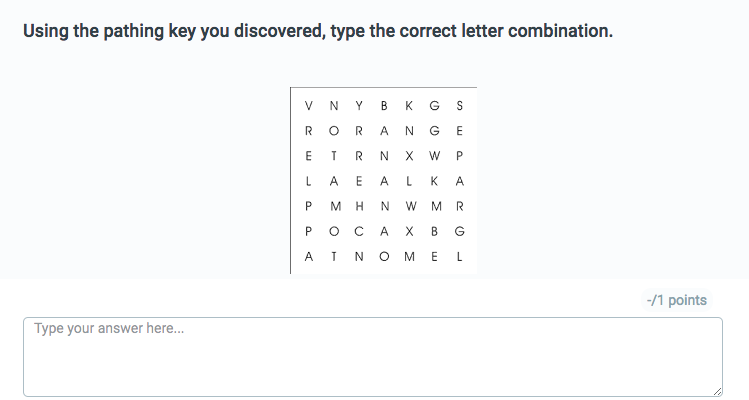Click the answer text field
This screenshot has width=749, height=400.
[x=372, y=356]
